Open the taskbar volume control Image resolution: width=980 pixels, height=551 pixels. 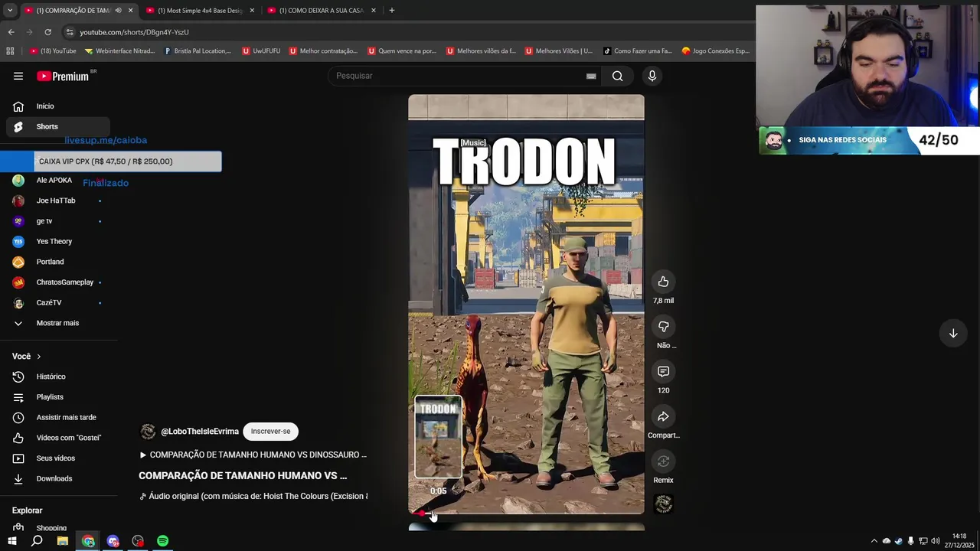click(x=936, y=541)
